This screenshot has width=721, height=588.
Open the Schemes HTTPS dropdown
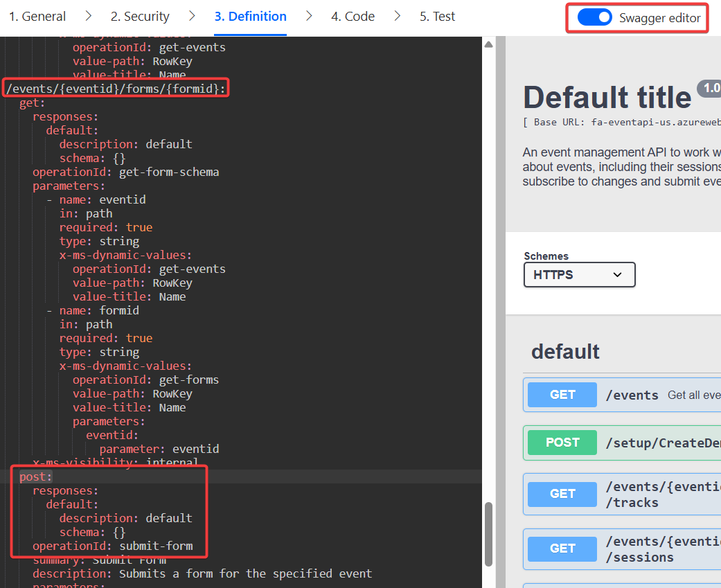click(579, 274)
